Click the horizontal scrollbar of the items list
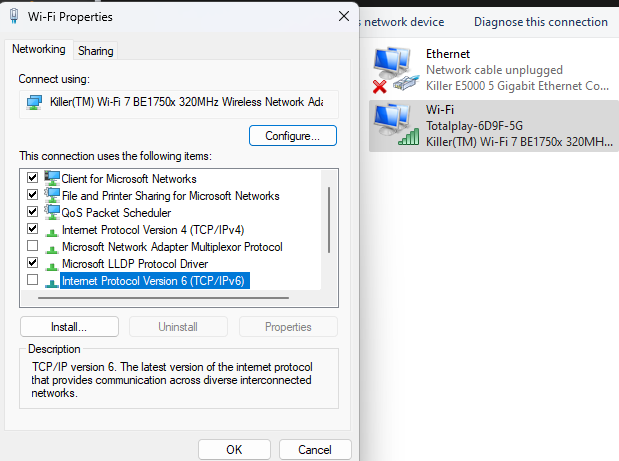Screen dimensions: 619x461 coord(163,298)
